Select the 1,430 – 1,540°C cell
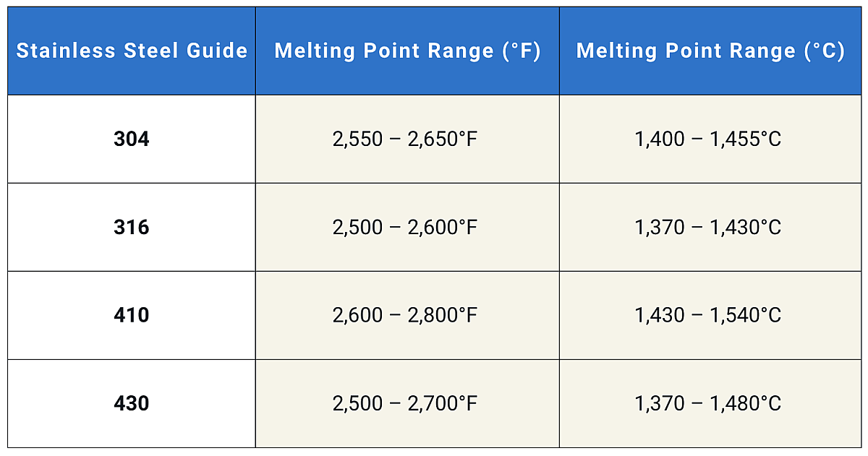The height and width of the screenshot is (456, 868). 708,315
